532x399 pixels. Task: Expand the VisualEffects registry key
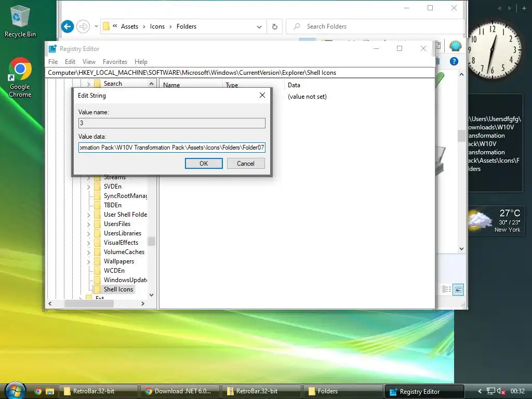tap(88, 243)
